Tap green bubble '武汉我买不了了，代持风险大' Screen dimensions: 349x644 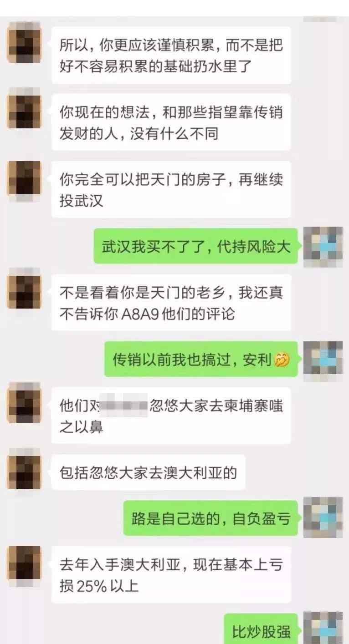[196, 246]
